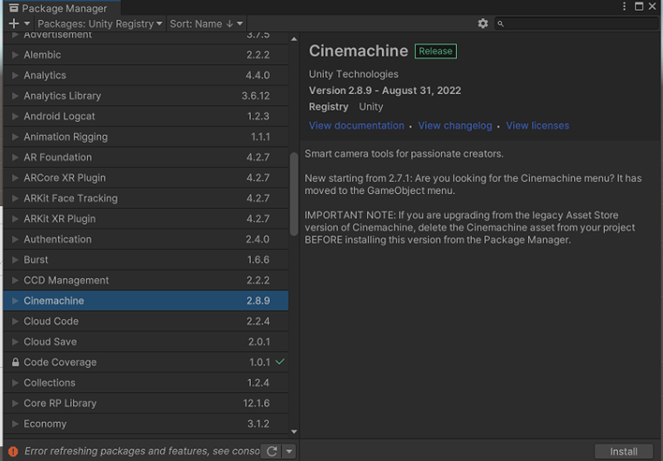Expand ARKit XR Plugin arrow
This screenshot has width=663, height=461.
click(x=15, y=219)
